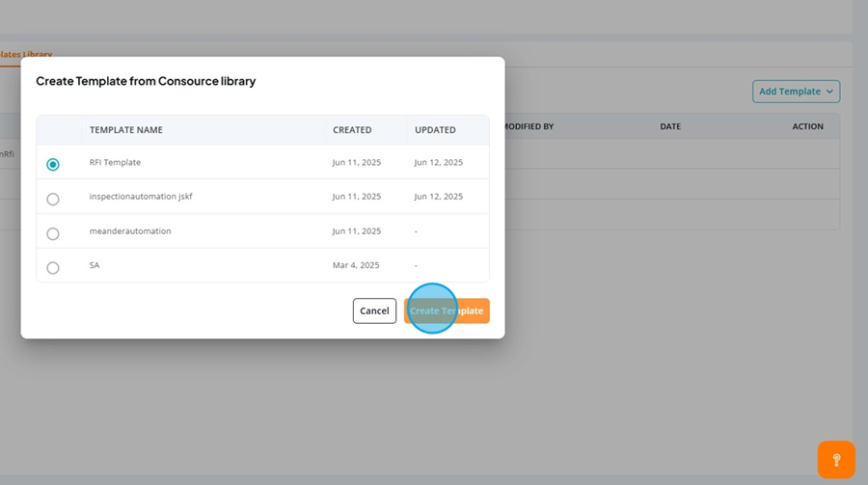The image size is (868, 485).
Task: Click the DATE column header in background table
Action: (670, 126)
